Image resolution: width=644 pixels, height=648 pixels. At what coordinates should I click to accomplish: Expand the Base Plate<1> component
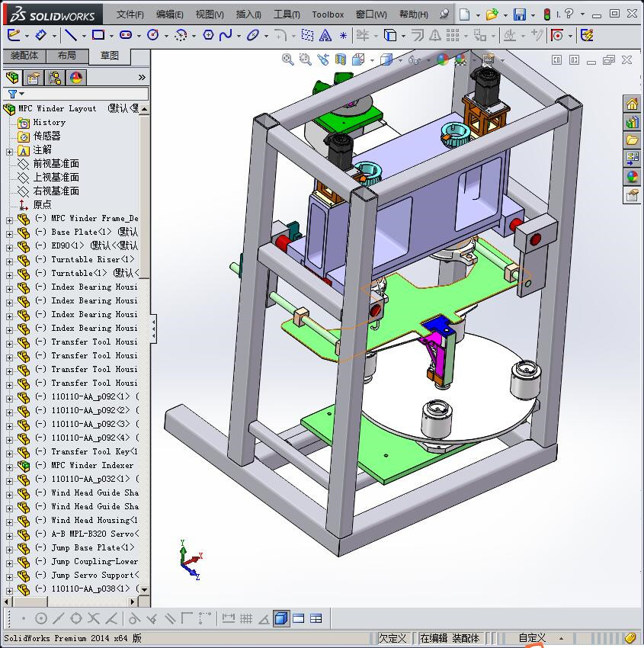(x=9, y=234)
